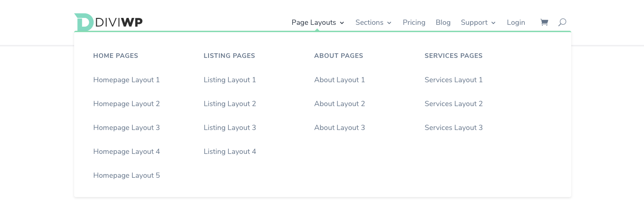644x209 pixels.
Task: Click the DiviWP logo
Action: click(x=108, y=22)
